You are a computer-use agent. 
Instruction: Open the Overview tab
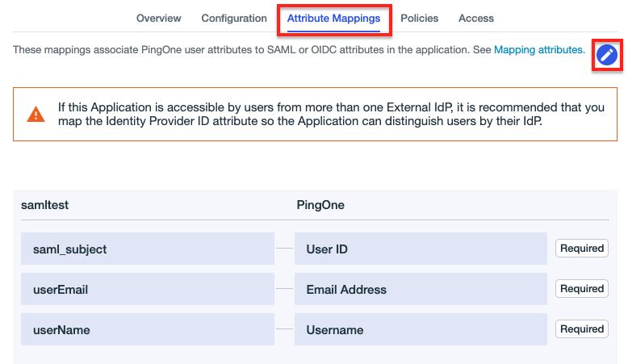click(158, 18)
